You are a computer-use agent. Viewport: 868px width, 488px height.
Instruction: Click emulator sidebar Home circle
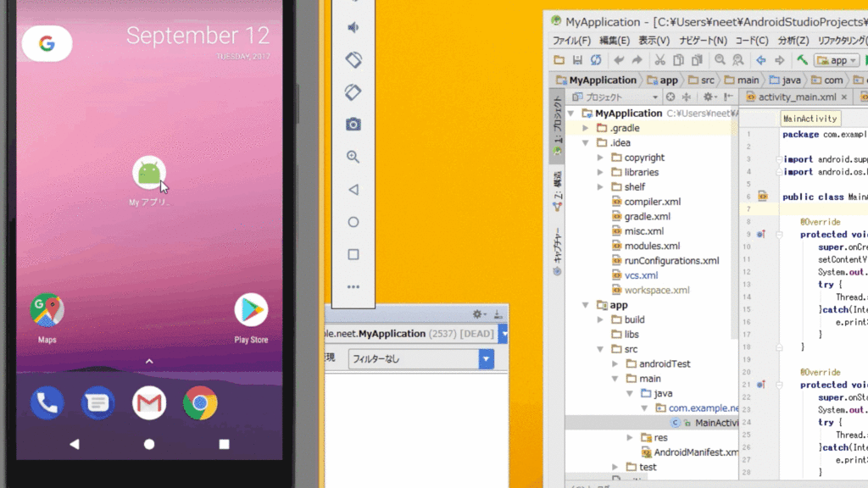353,222
